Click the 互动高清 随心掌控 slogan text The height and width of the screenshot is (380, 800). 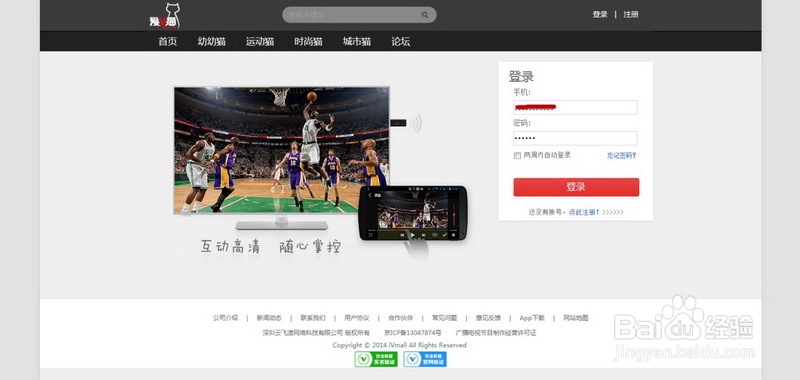tap(270, 247)
